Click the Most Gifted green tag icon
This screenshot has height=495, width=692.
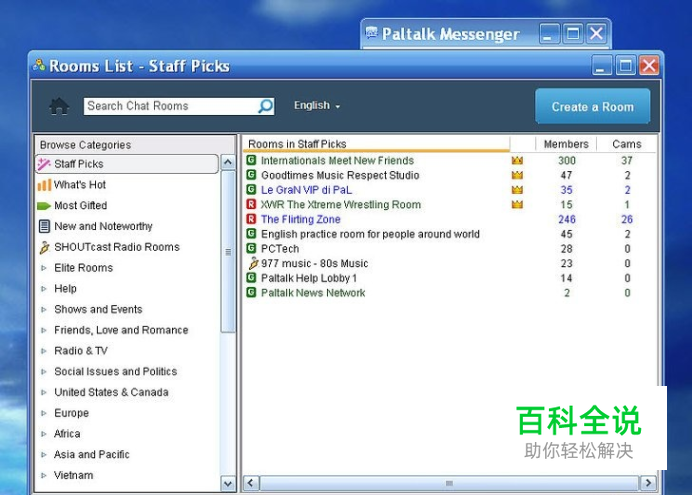click(44, 206)
